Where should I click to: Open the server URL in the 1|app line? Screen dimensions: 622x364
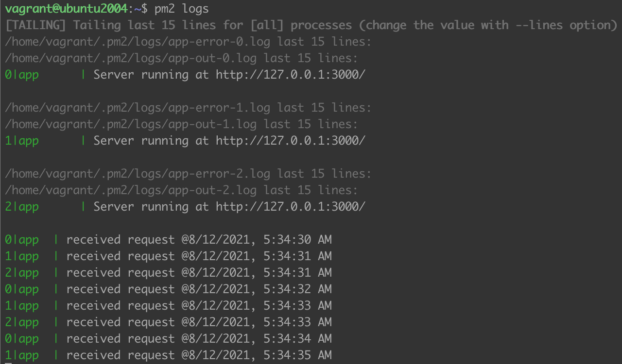[290, 141]
